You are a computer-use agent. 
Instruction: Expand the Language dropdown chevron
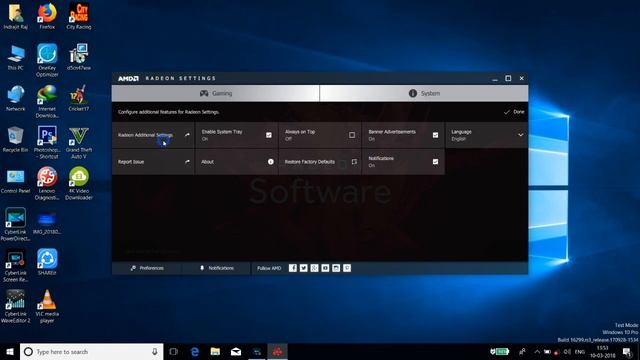click(x=520, y=135)
